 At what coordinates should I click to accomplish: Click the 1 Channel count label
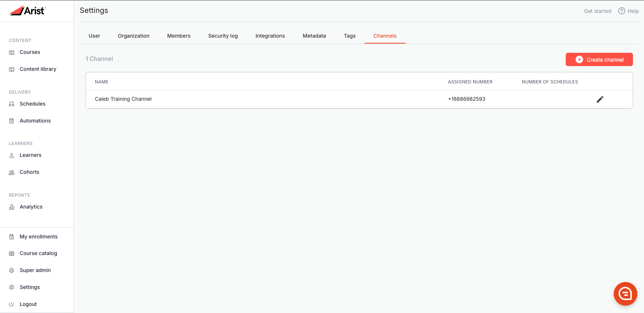[99, 59]
